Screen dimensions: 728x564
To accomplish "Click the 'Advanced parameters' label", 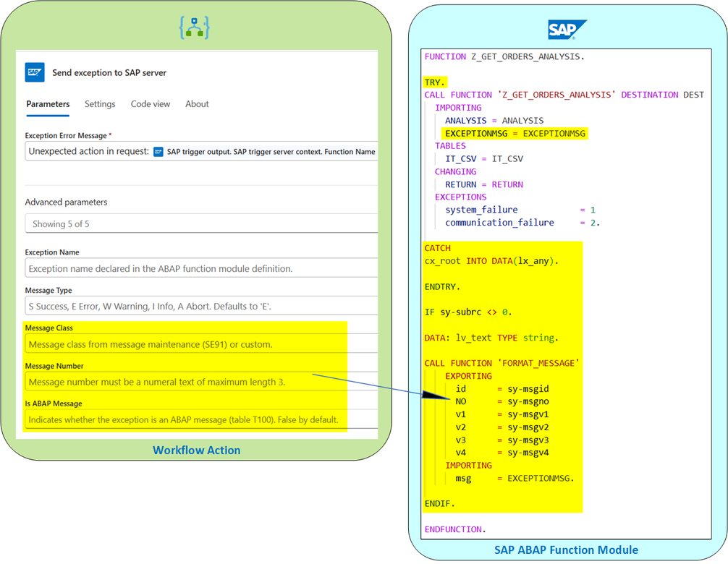I will [x=66, y=202].
